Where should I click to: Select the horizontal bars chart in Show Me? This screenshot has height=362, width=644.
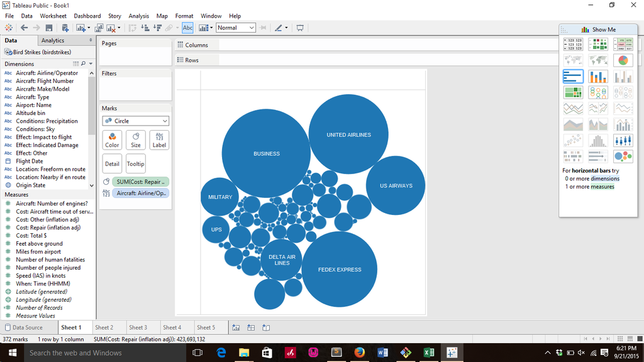(573, 76)
